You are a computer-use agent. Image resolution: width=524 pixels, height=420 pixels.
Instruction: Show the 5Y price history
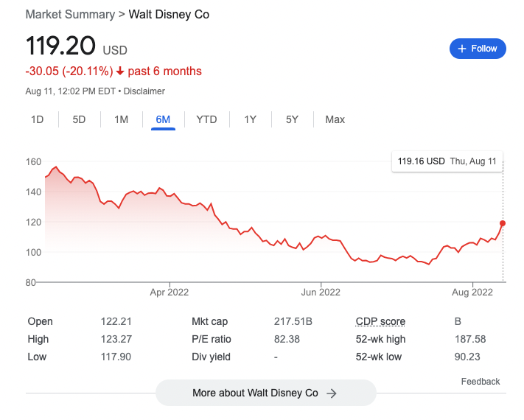coord(292,119)
